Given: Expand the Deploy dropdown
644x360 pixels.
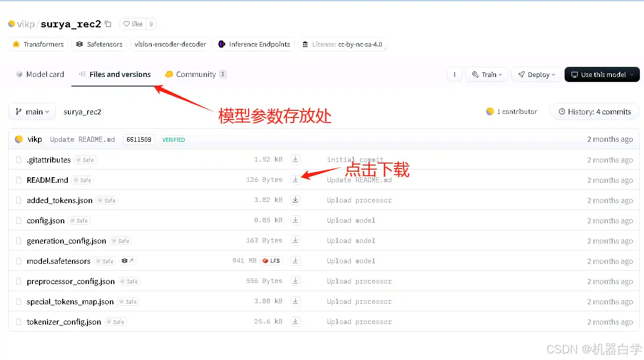Looking at the screenshot, I should [536, 74].
